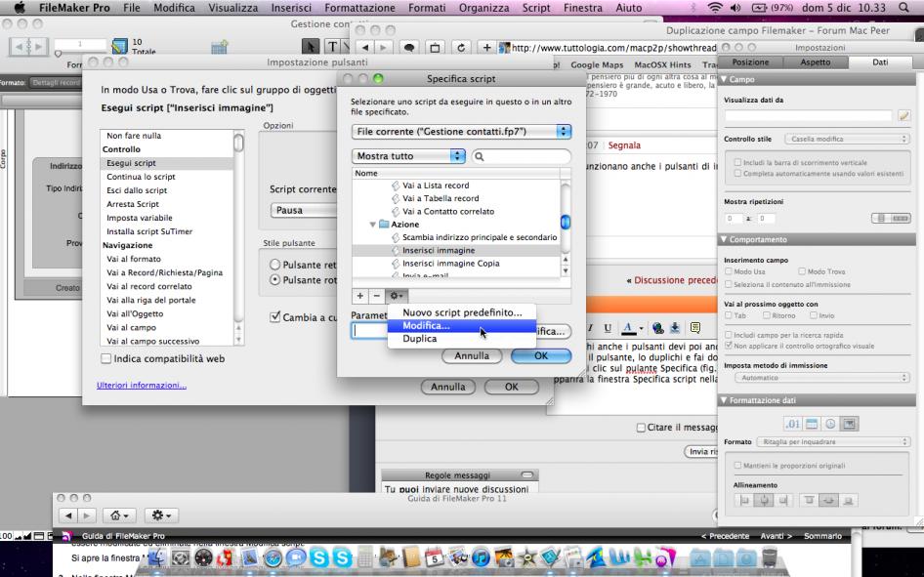Open the Ulteriori informazioni link
The width and height of the screenshot is (924, 577).
pos(142,385)
